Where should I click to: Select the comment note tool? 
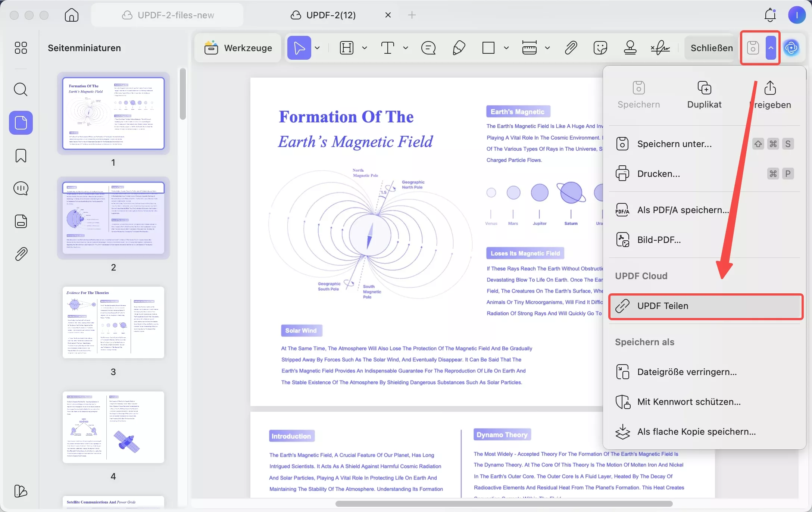[428, 48]
